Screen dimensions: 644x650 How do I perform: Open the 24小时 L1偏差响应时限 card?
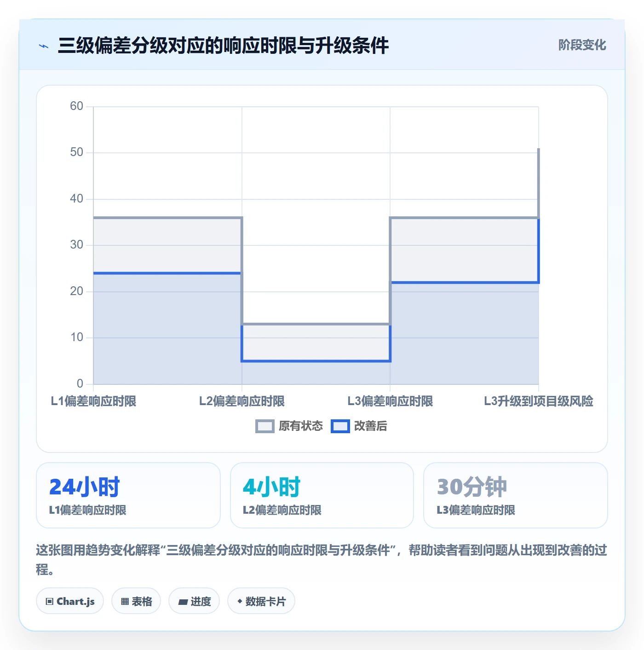click(128, 495)
